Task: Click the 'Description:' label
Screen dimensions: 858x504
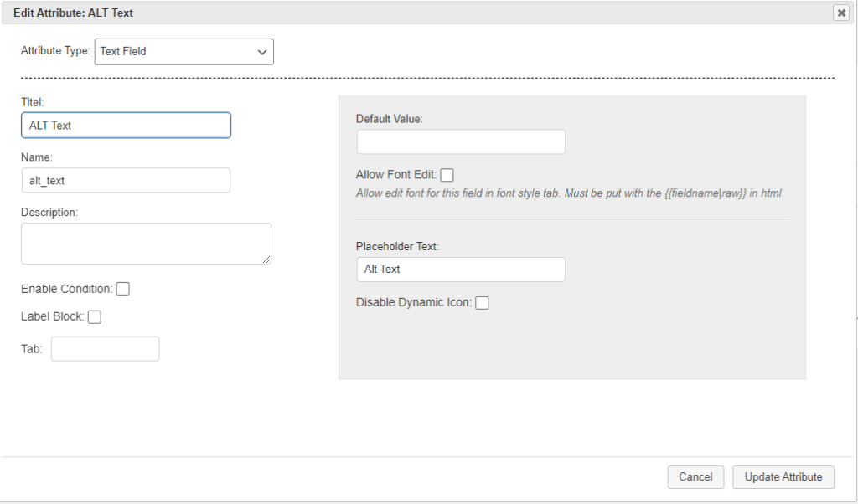Action: [x=49, y=213]
